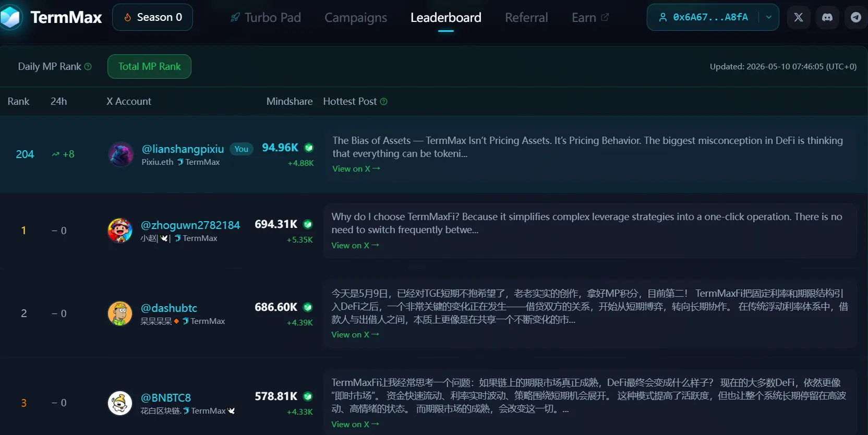Click the 578.81K mindshare value
The height and width of the screenshot is (435, 868).
[x=276, y=396]
